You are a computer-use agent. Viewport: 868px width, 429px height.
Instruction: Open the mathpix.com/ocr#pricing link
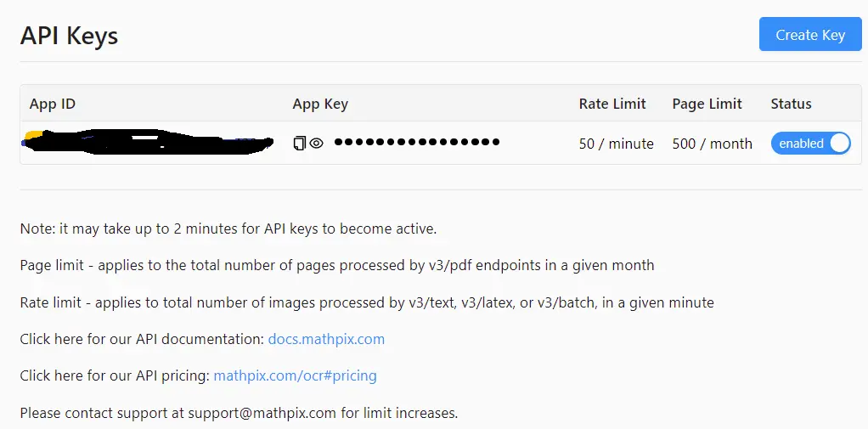(295, 375)
